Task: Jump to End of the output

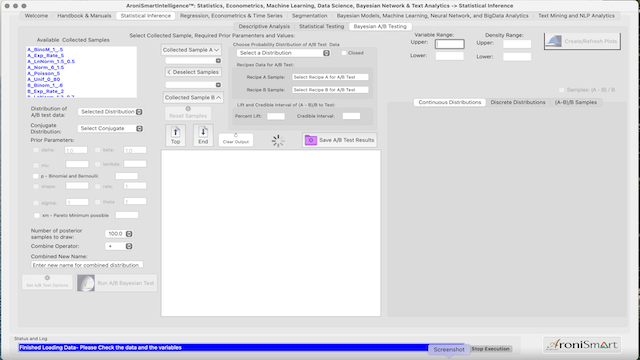Action: pyautogui.click(x=203, y=135)
